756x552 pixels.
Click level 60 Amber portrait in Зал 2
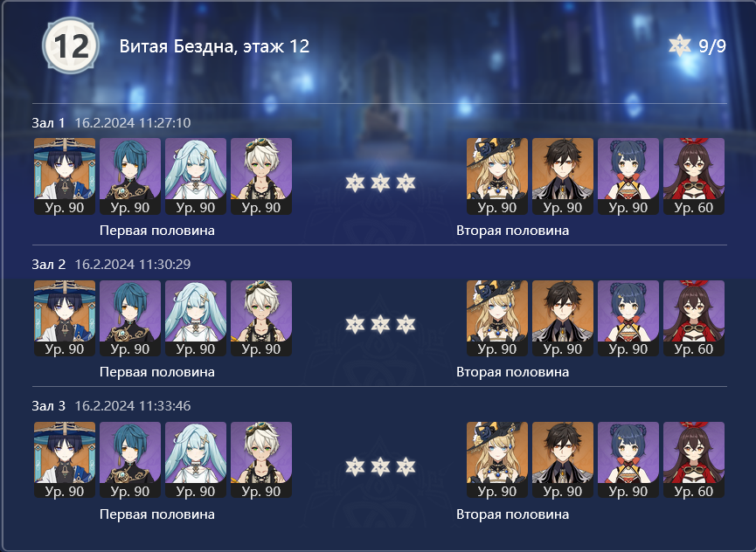tap(694, 319)
